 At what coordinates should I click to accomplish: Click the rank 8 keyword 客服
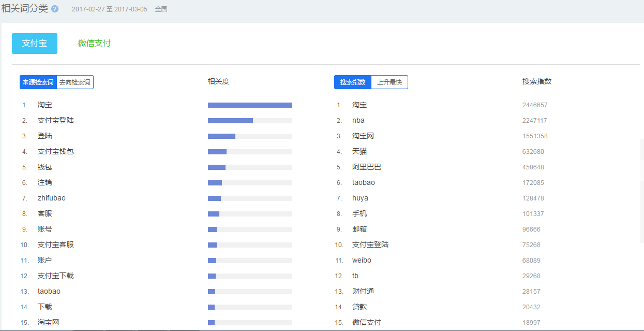(x=45, y=214)
